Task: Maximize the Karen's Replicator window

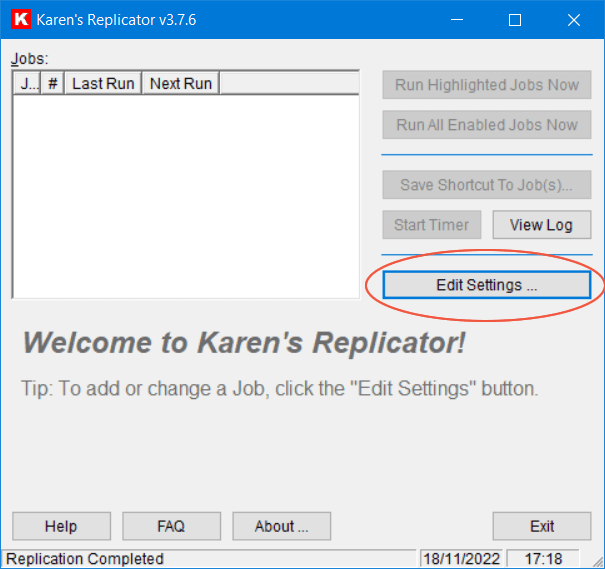Action: pyautogui.click(x=515, y=20)
